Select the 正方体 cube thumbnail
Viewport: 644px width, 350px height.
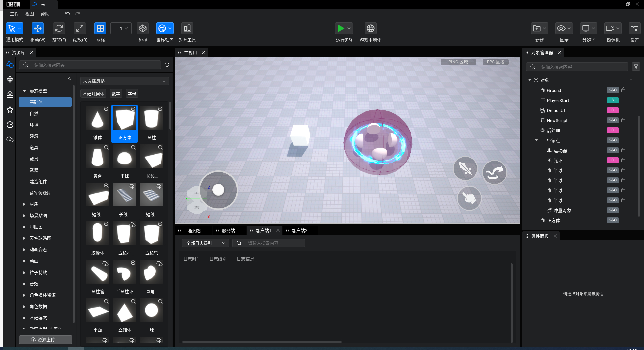pyautogui.click(x=125, y=124)
